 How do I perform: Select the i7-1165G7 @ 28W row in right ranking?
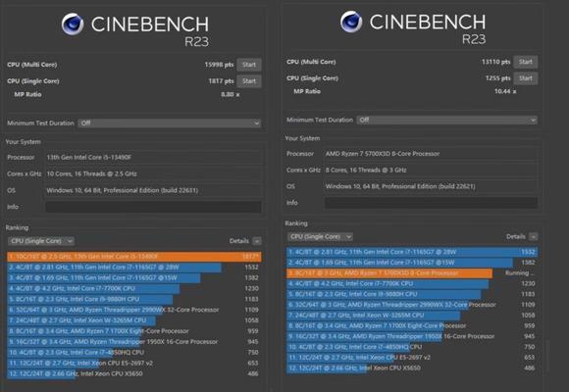click(x=412, y=252)
